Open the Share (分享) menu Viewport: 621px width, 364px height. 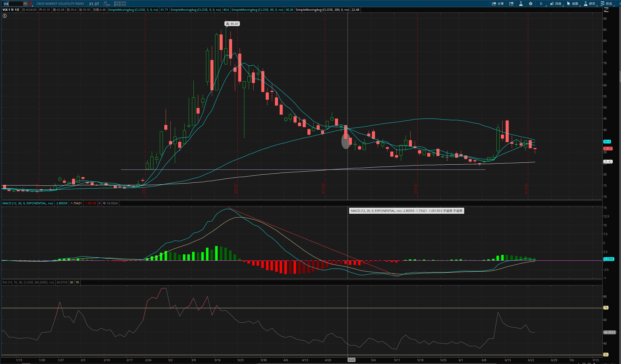coord(498,4)
